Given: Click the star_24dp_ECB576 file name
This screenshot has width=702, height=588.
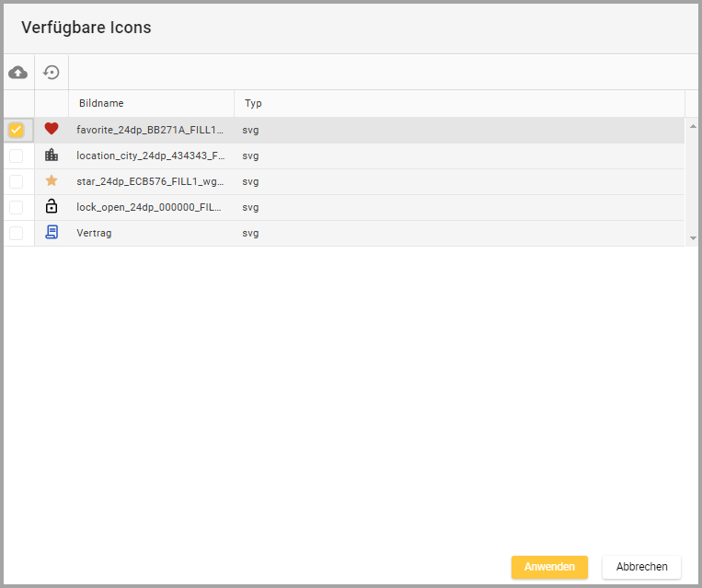Looking at the screenshot, I should tap(150, 181).
